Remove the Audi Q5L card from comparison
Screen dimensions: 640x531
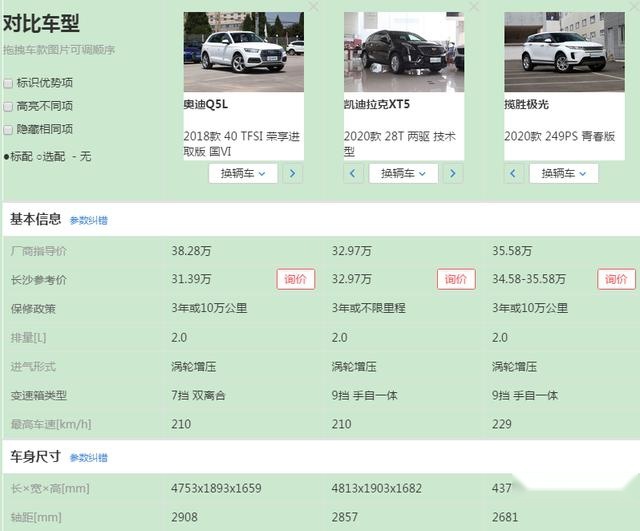(313, 6)
